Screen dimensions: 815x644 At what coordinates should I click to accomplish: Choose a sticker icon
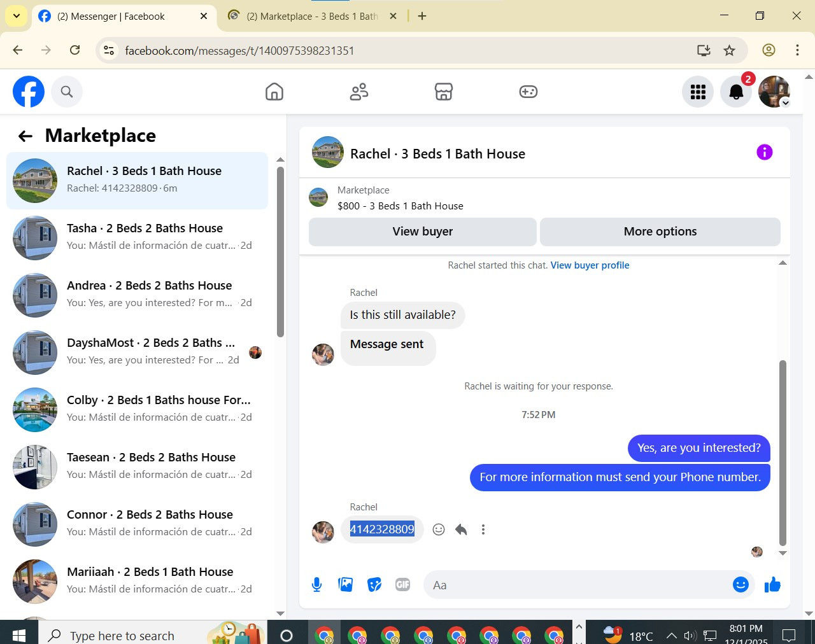click(374, 584)
